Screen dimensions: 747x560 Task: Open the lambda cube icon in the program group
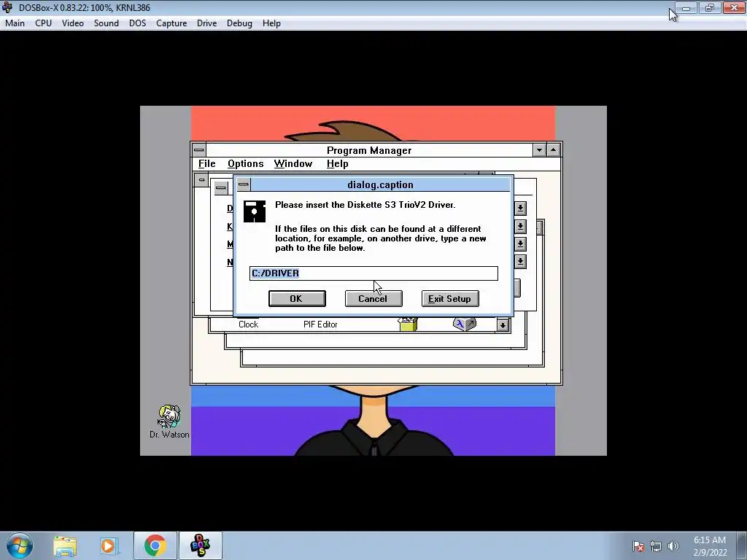tap(464, 324)
